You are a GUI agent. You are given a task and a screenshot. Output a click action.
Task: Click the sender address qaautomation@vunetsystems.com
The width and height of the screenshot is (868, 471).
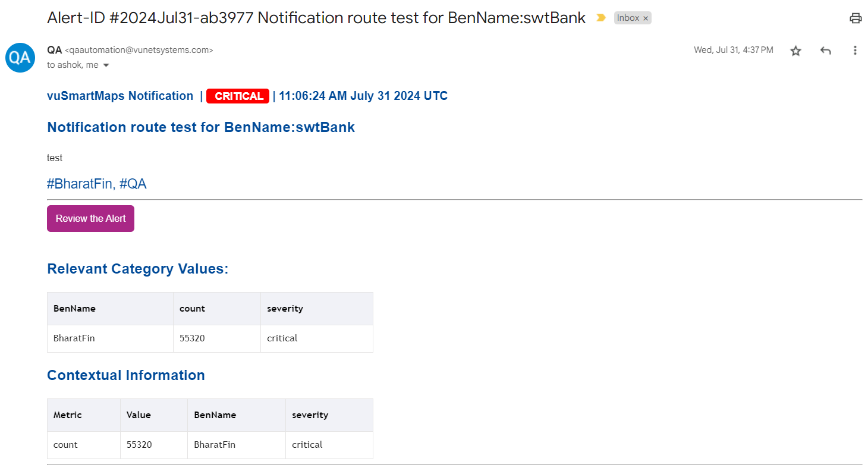tap(139, 51)
